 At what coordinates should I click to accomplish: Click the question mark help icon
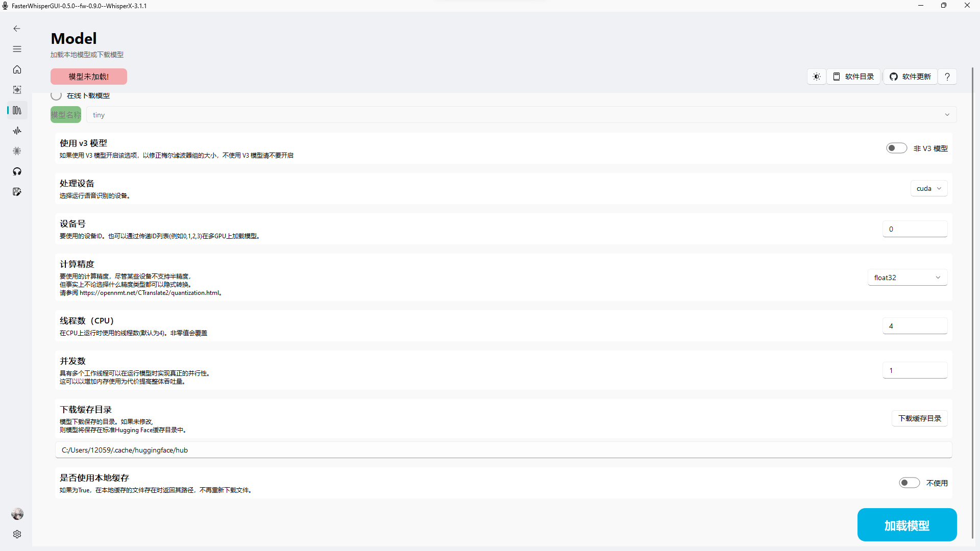[947, 77]
